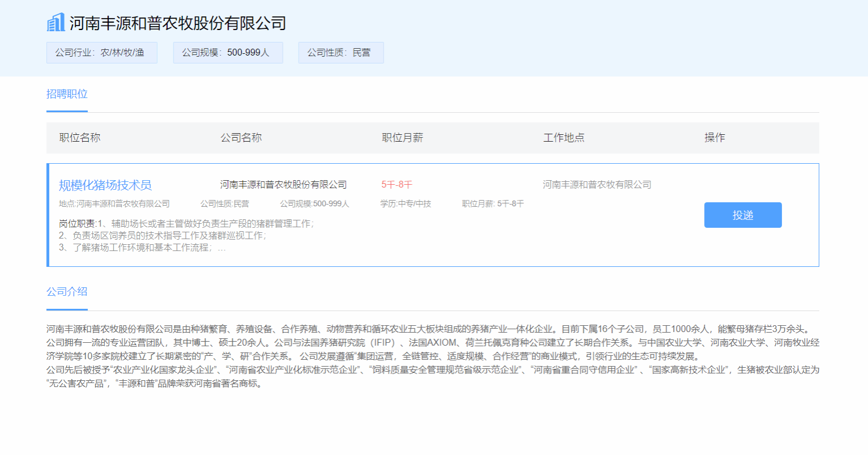Click the 公司名称 column header
Viewport: 868px width, 455px height.
coord(241,138)
